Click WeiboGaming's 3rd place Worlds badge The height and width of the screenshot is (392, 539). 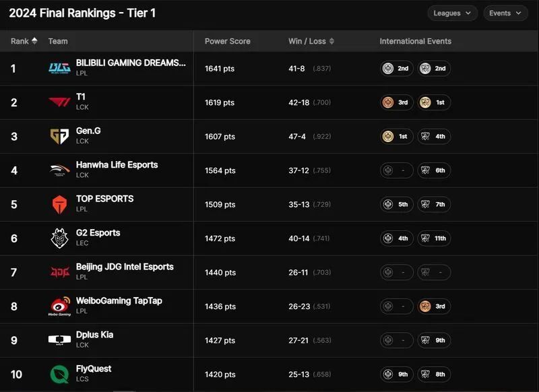[x=434, y=306]
